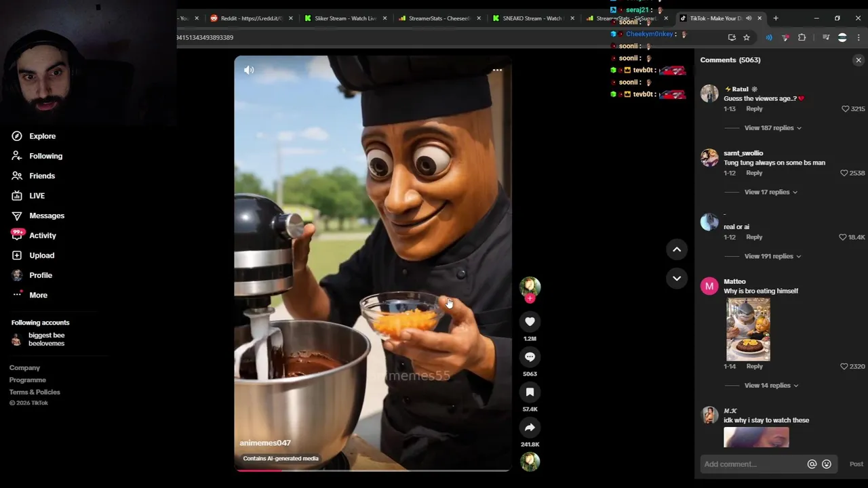868x488 pixels.
Task: Open the animemes047 creator username
Action: (x=265, y=443)
